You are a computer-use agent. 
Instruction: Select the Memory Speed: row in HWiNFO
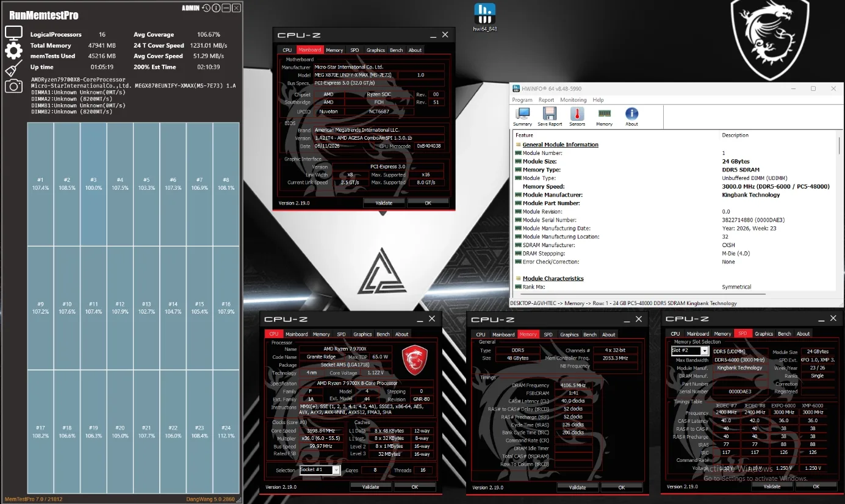675,187
